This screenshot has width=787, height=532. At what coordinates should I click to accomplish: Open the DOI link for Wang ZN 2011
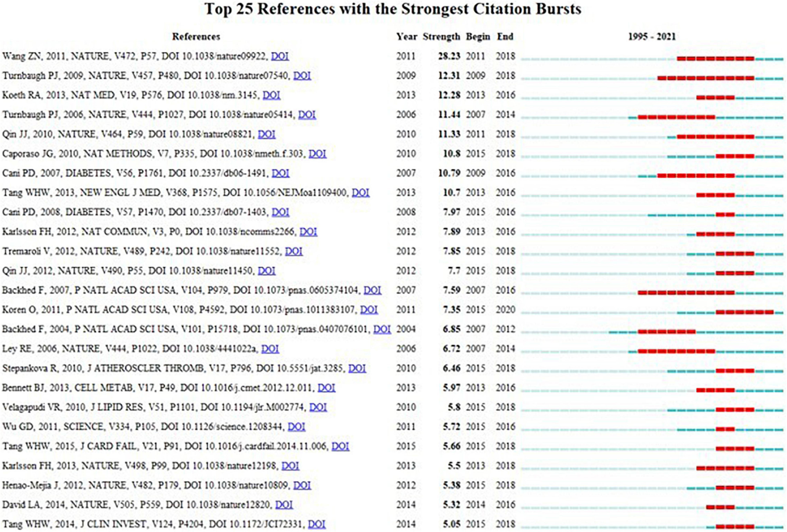pyautogui.click(x=280, y=56)
